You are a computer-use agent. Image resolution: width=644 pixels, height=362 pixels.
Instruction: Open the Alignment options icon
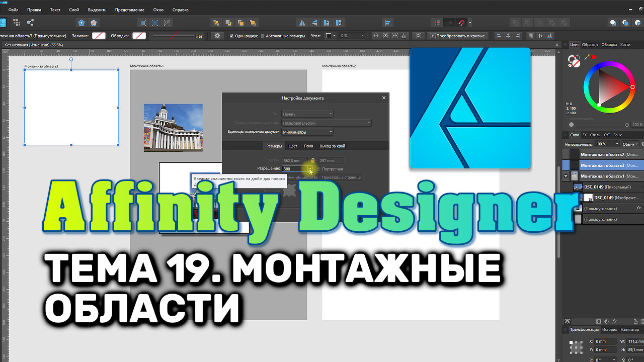(388, 23)
